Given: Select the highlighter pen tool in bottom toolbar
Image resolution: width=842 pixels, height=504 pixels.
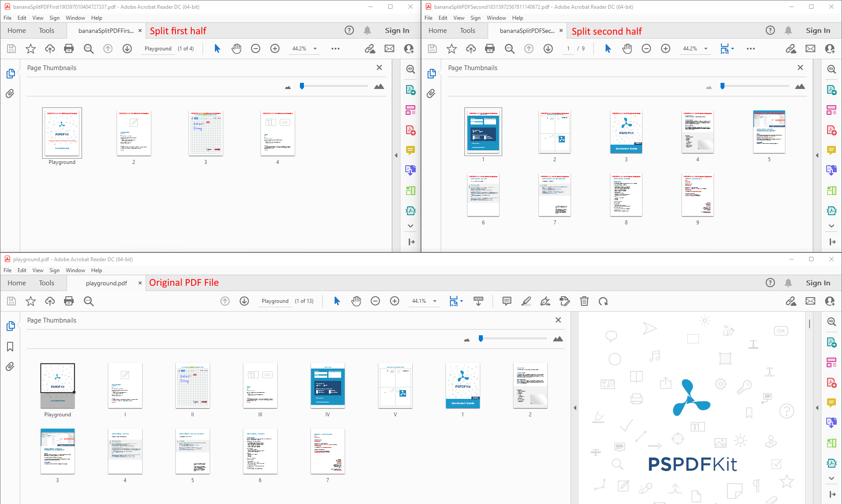Looking at the screenshot, I should pyautogui.click(x=526, y=301).
